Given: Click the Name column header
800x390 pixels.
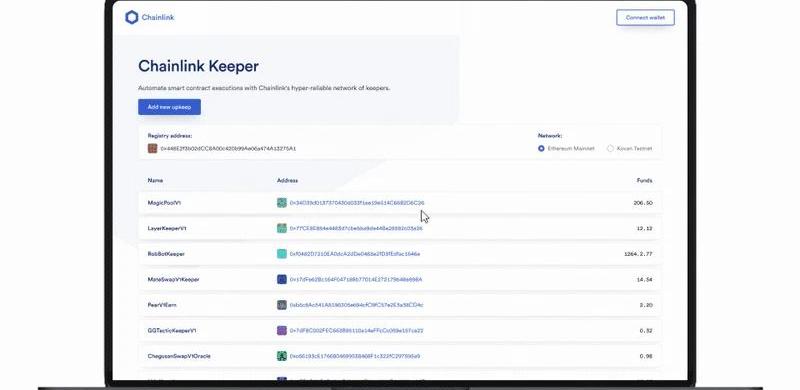Looking at the screenshot, I should pyautogui.click(x=156, y=181).
